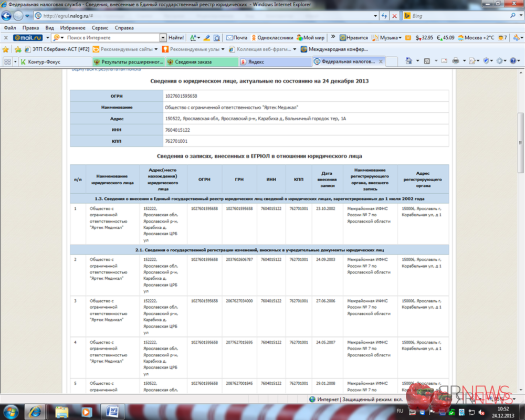This screenshot has width=525, height=420.
Task: Click the ОГРН value 1027601595658 in the summary
Action: coord(181,96)
